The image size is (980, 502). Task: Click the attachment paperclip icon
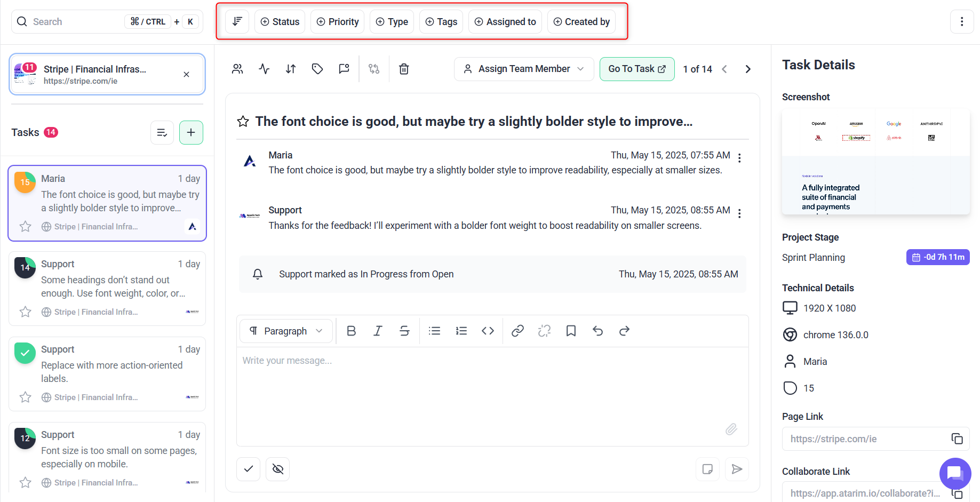click(731, 429)
